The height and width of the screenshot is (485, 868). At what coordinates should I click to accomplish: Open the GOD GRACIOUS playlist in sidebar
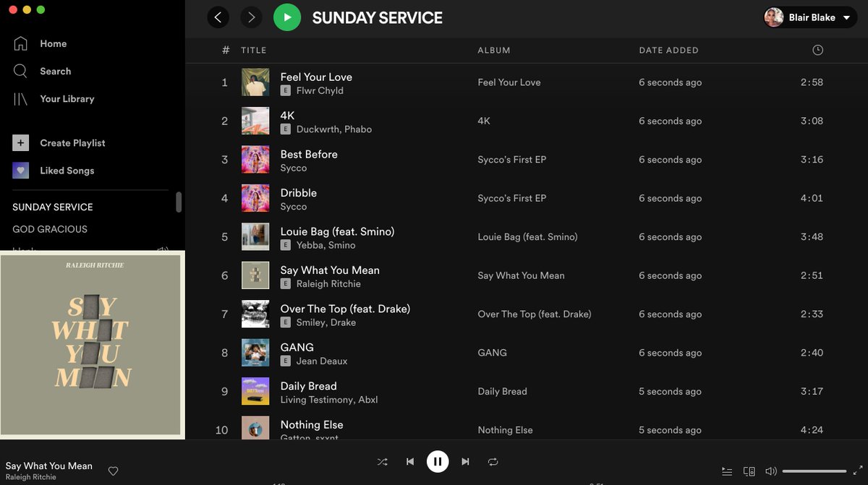point(50,229)
